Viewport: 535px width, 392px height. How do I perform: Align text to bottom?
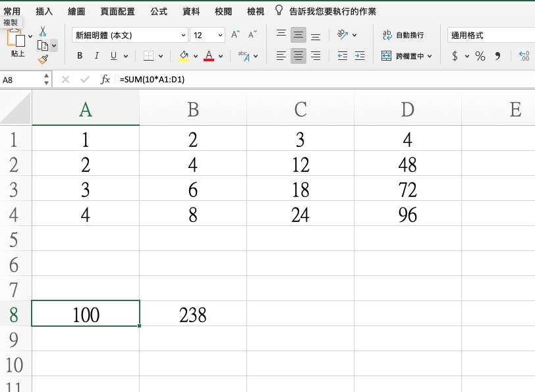pos(316,36)
